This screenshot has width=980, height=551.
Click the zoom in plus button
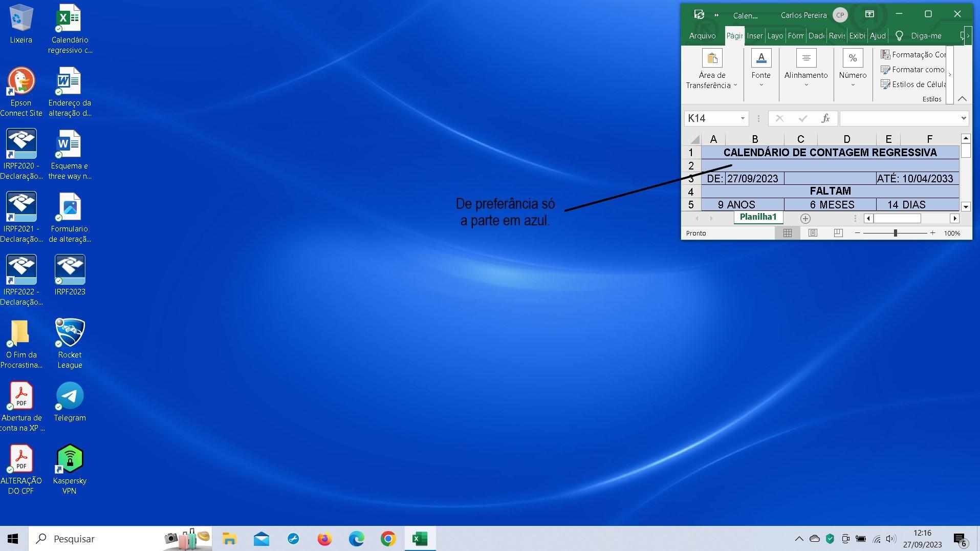click(x=932, y=233)
